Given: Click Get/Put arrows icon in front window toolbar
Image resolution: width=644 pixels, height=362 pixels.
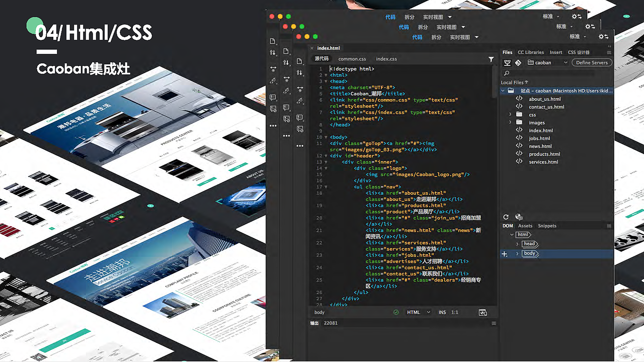Looking at the screenshot, I should point(300,73).
